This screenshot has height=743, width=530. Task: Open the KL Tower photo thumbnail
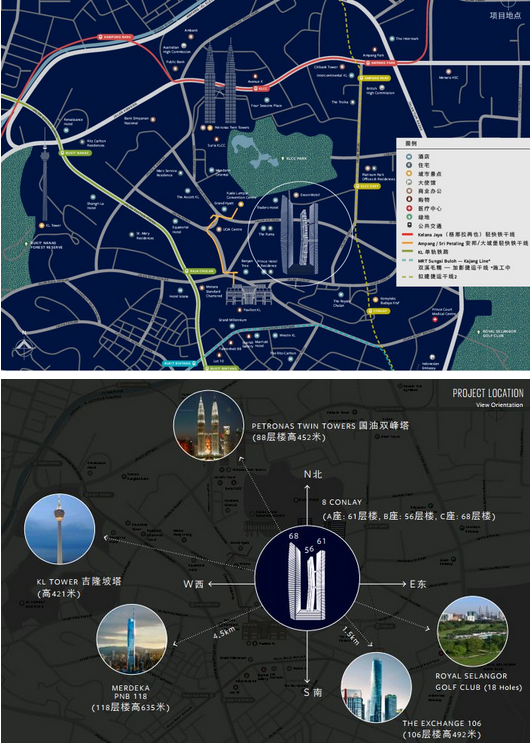pos(59,529)
